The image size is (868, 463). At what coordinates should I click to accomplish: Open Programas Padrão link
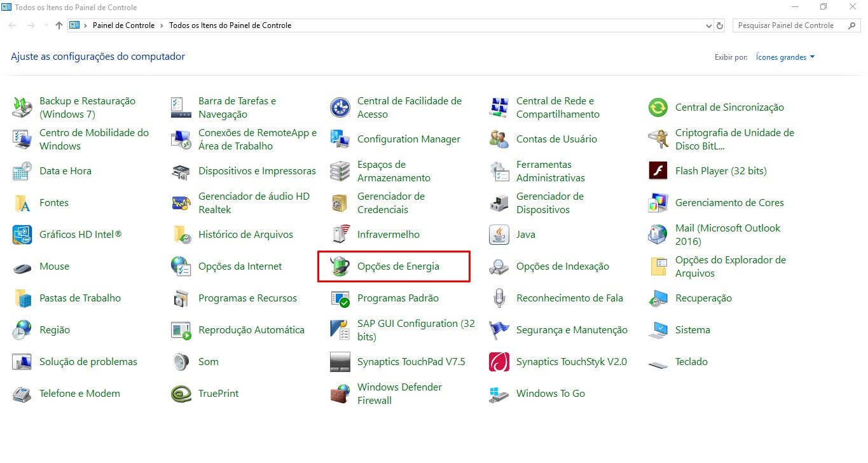point(398,298)
